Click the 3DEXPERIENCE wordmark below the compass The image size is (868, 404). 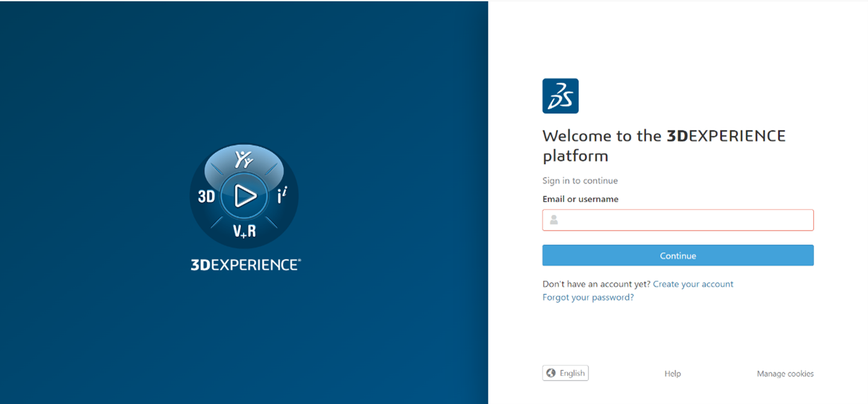(x=245, y=265)
